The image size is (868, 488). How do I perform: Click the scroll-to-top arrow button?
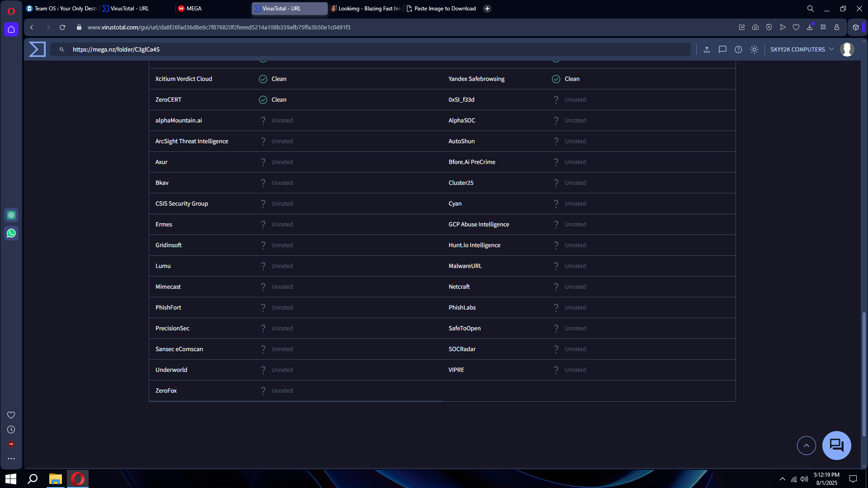click(x=807, y=446)
